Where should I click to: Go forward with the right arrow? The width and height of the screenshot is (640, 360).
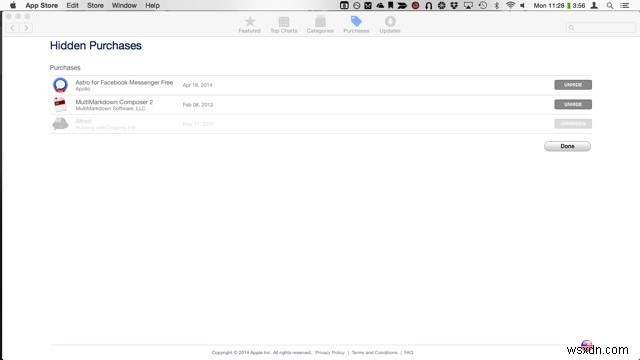pos(26,28)
